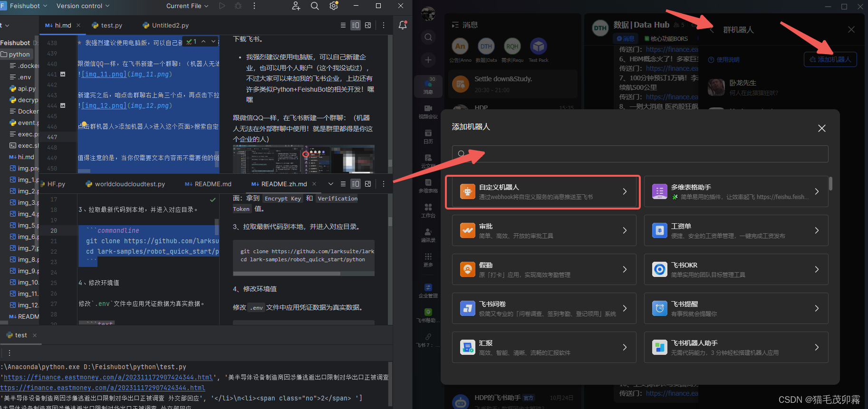
Task: Open 多维表格助手 bot entry
Action: point(736,191)
